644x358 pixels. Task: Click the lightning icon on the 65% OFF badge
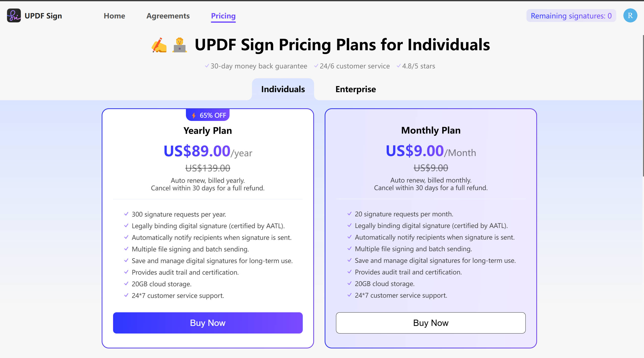194,115
